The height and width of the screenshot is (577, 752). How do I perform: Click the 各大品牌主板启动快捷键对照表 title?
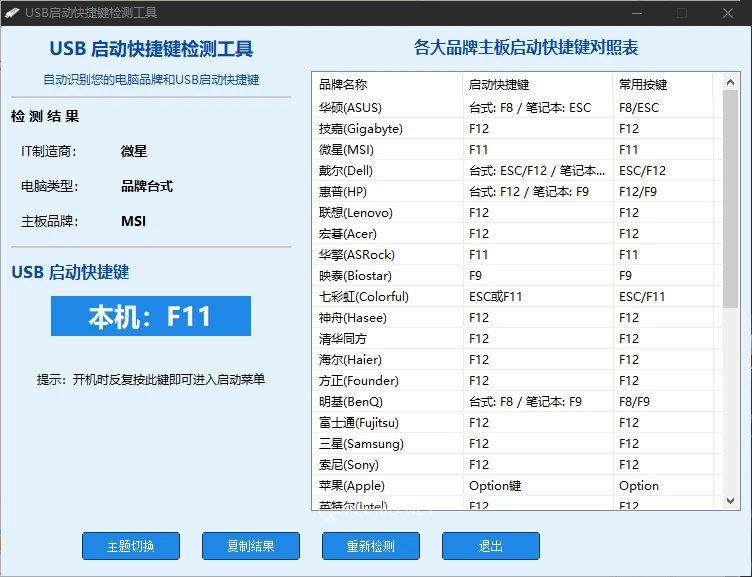526,47
